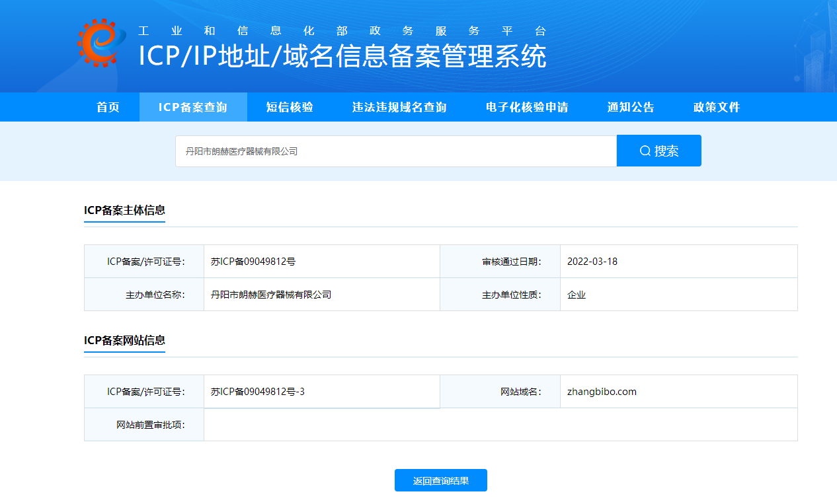The height and width of the screenshot is (504, 837).
Task: Click the orange gear platform logo
Action: coord(101,43)
